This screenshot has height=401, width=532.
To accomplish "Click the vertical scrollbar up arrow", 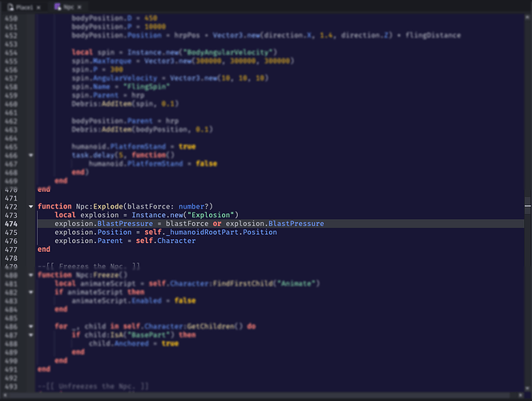I will point(527,17).
